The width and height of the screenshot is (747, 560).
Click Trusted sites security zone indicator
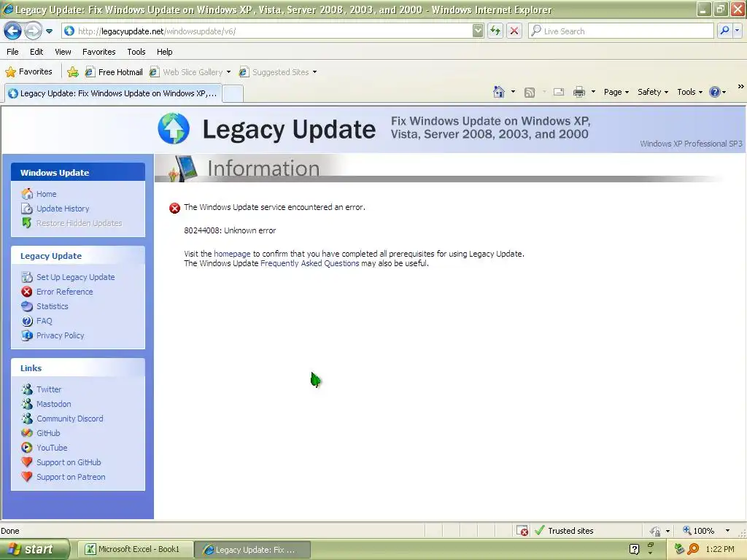click(x=565, y=531)
